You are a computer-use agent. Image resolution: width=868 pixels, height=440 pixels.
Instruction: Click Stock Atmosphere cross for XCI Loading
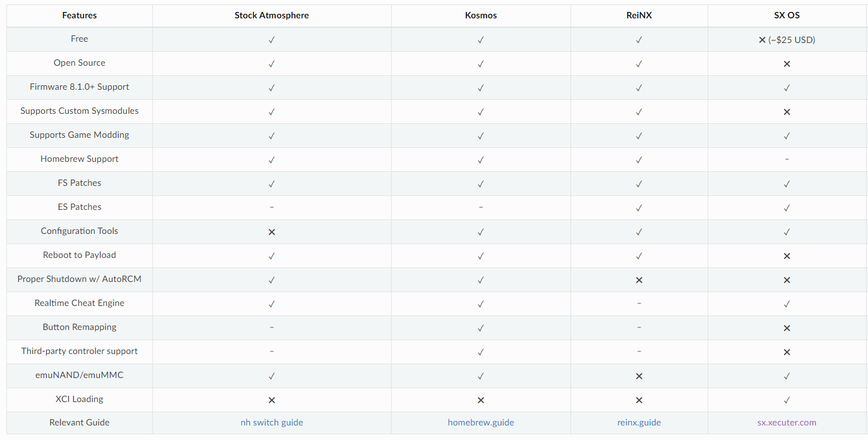coord(272,400)
